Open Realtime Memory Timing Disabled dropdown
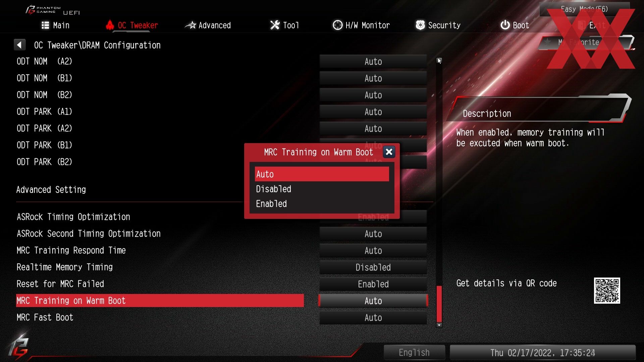The image size is (644, 362). [373, 267]
